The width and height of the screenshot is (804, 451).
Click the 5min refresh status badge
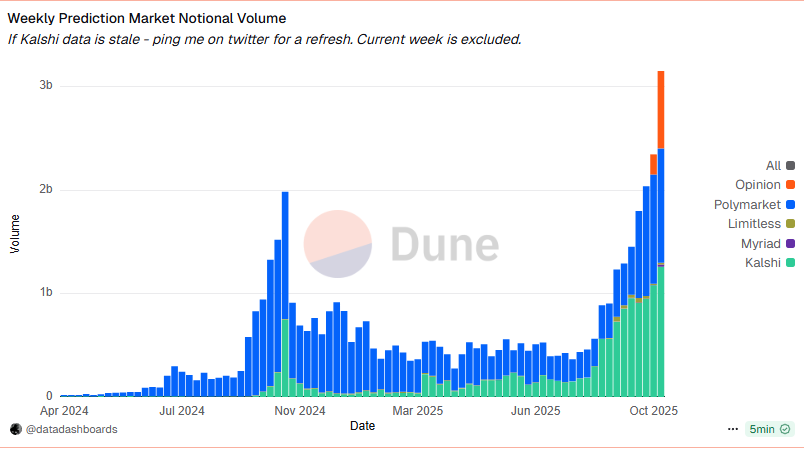(770, 429)
